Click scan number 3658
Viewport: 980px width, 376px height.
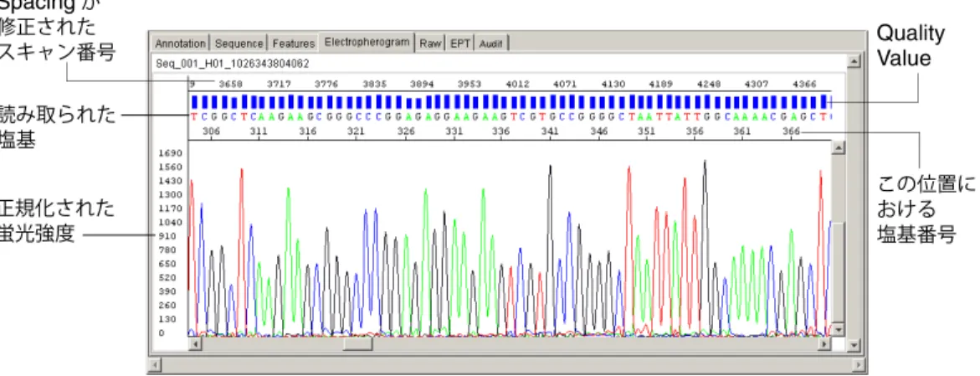229,83
